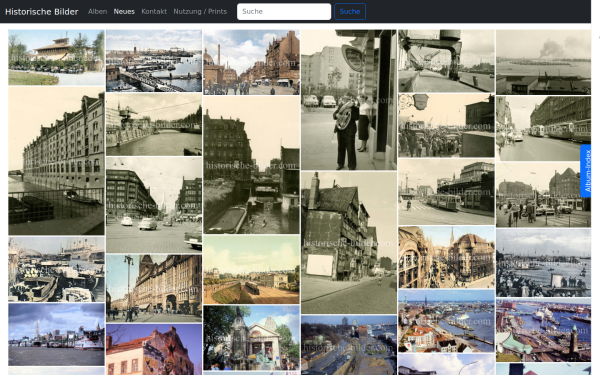The height and width of the screenshot is (375, 600).
Task: Open the Historische Bilder home link
Action: pyautogui.click(x=41, y=11)
